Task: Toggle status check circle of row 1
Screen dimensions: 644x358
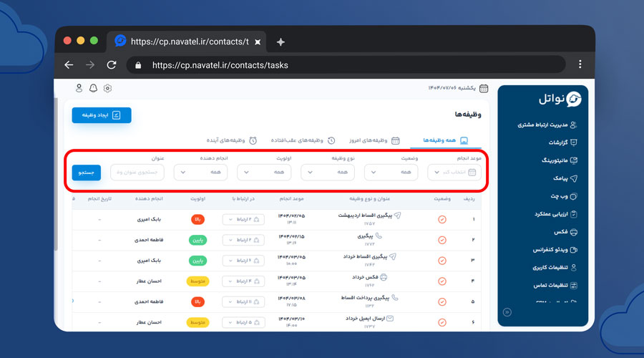Action: pyautogui.click(x=441, y=219)
